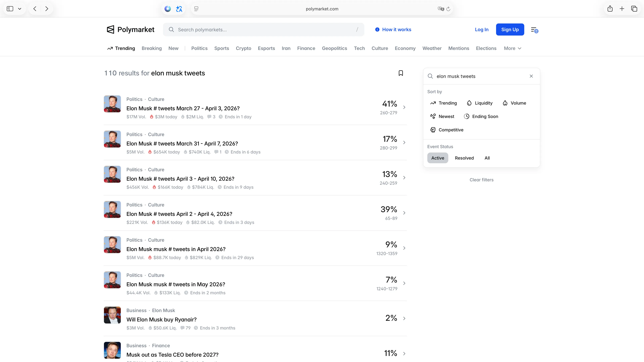Clear the elon musk tweets search filter

pyautogui.click(x=531, y=76)
